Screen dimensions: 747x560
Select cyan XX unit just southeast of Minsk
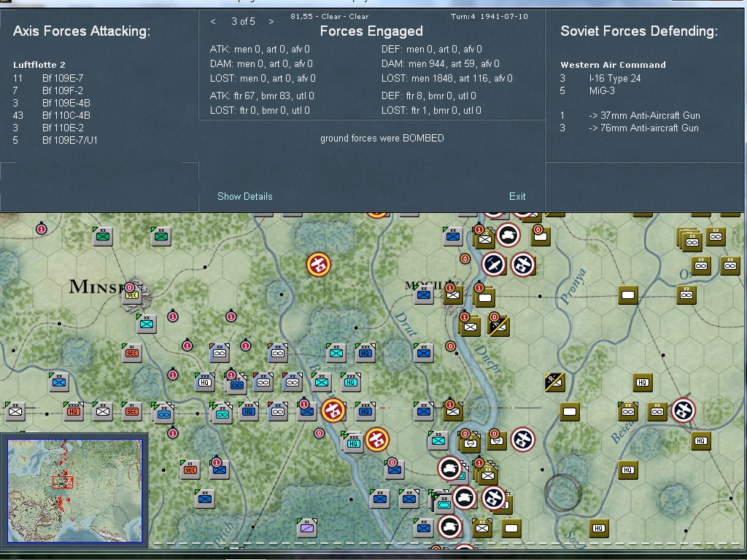tap(146, 323)
